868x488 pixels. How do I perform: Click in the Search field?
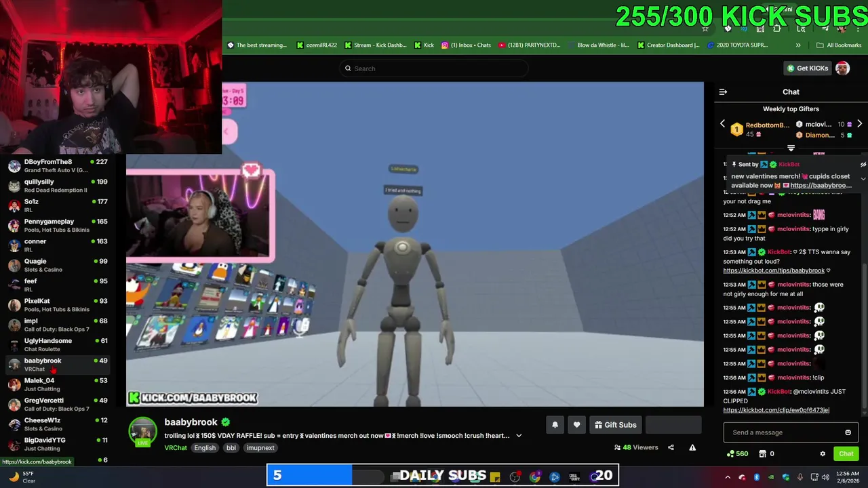click(x=434, y=68)
